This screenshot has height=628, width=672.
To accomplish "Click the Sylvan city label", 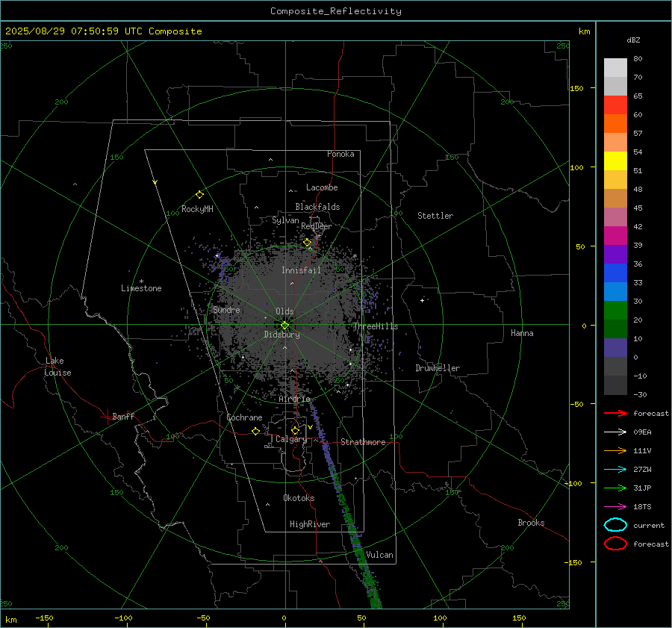I will (285, 220).
